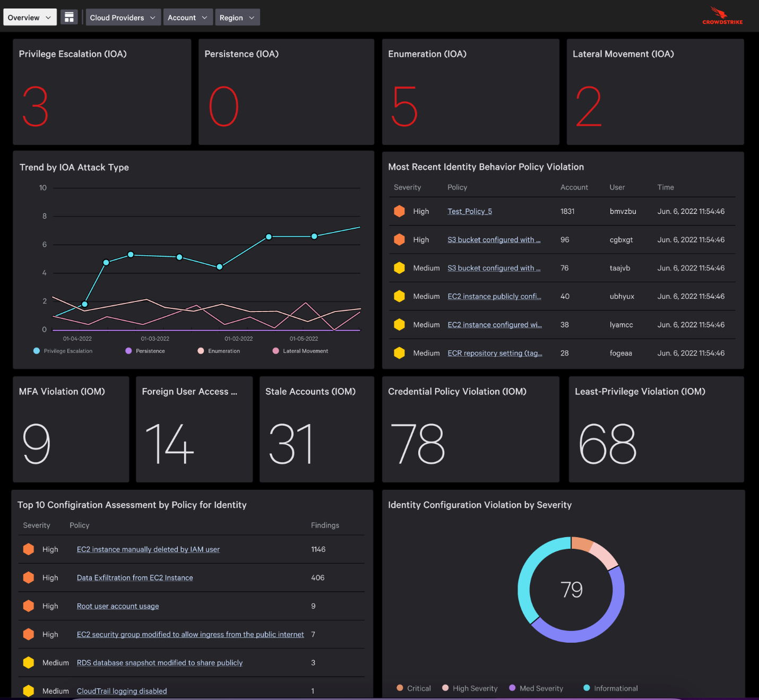This screenshot has width=759, height=700.
Task: Click High severity icon for Test_Policy_5
Action: pos(400,211)
